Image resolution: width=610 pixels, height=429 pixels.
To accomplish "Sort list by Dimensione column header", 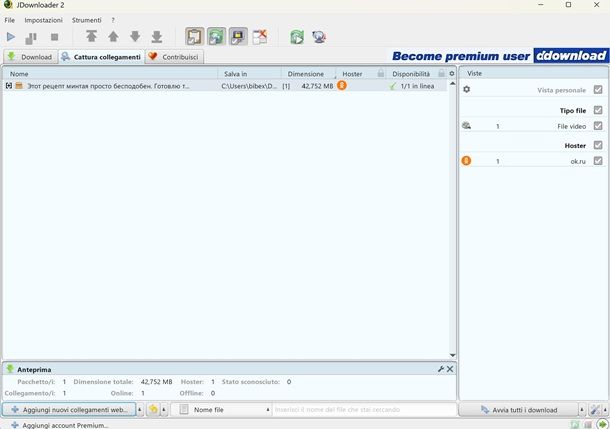I will click(306, 74).
